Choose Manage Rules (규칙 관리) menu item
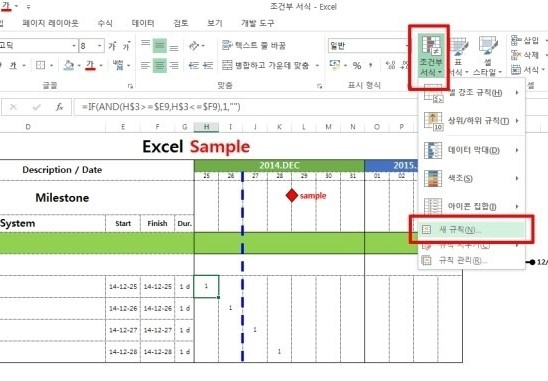The height and width of the screenshot is (381, 548). (471, 260)
